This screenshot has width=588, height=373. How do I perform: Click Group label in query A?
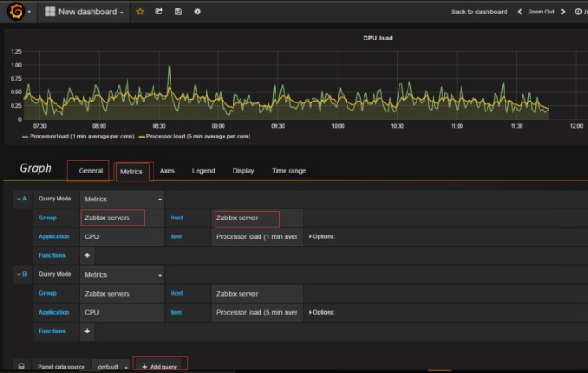[48, 218]
